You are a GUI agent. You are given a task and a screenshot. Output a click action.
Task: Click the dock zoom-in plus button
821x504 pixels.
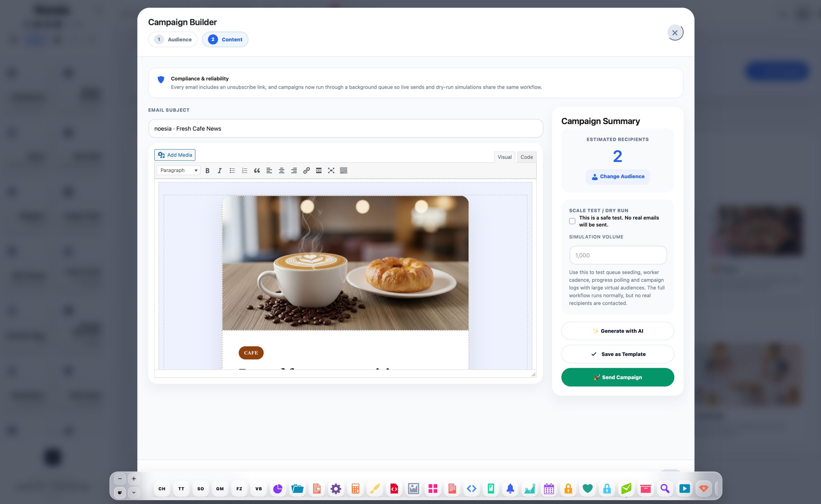134,479
